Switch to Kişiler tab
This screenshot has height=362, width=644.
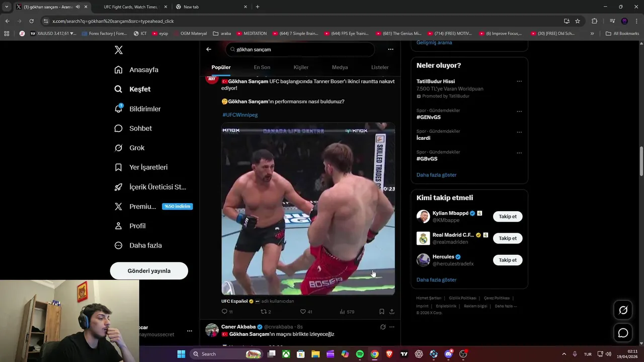301,67
